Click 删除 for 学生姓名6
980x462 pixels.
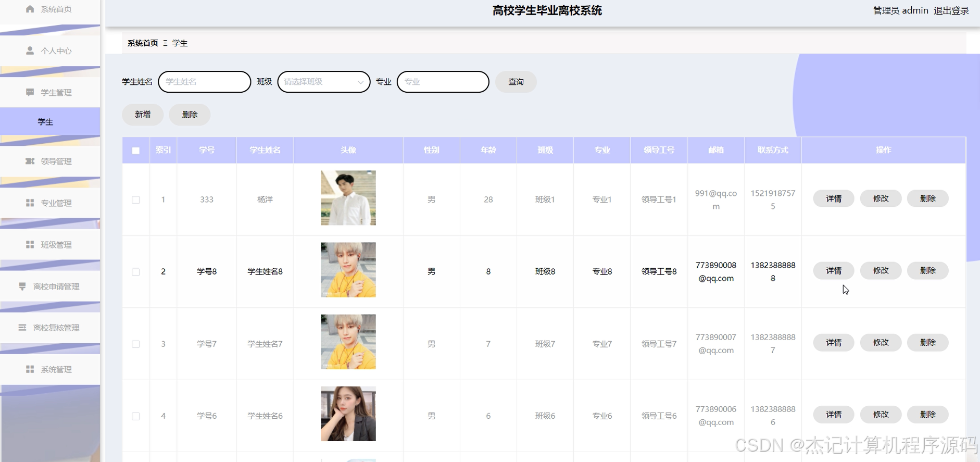tap(927, 415)
